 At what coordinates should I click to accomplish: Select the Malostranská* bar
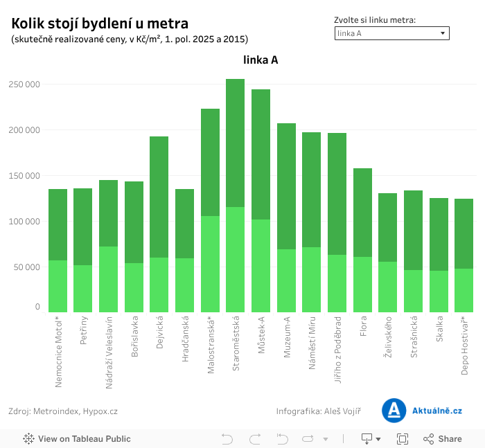[x=211, y=210]
